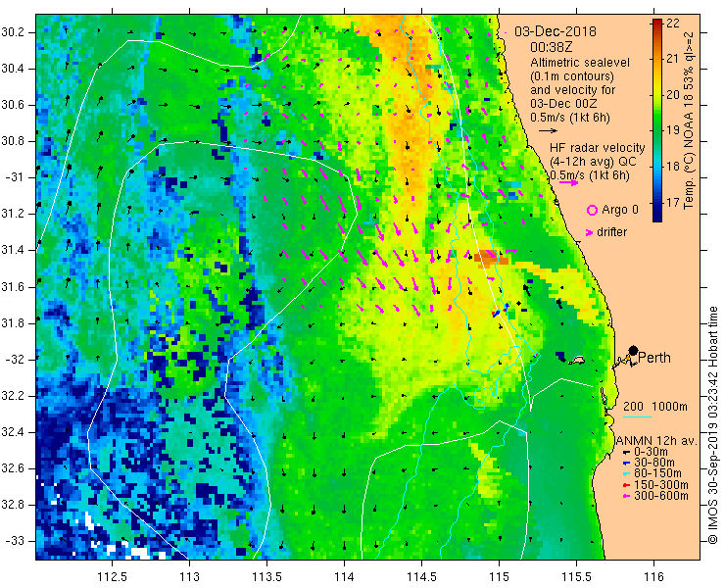Click the magenta Argo 0 circle symbol
This screenshot has height=588, width=725.
(x=592, y=210)
